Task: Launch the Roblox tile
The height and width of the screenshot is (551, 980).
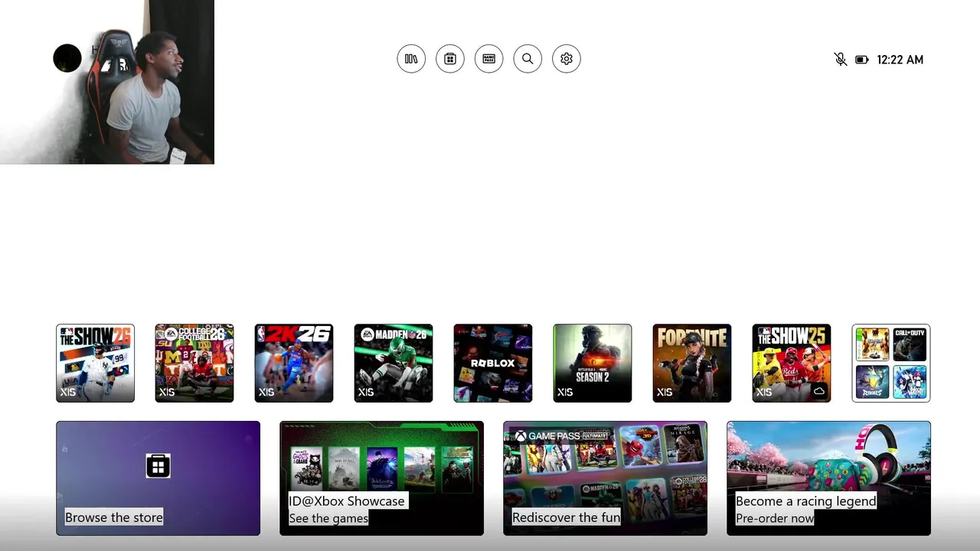Action: point(493,363)
